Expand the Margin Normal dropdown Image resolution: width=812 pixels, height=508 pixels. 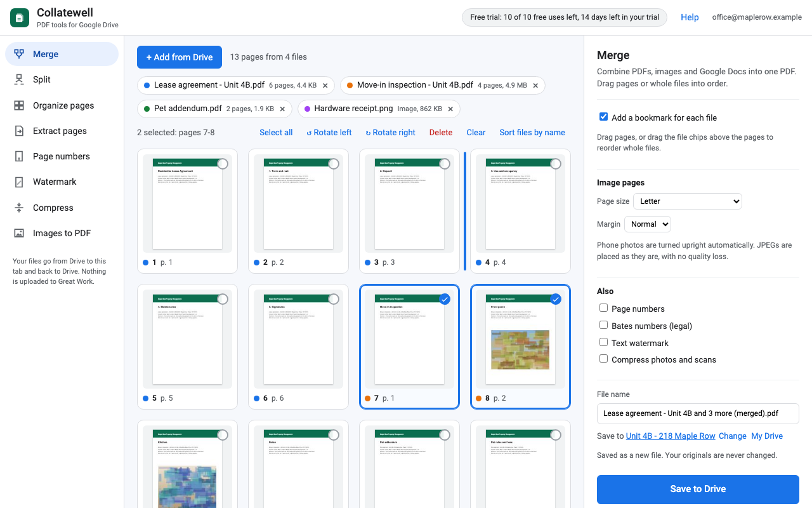648,224
